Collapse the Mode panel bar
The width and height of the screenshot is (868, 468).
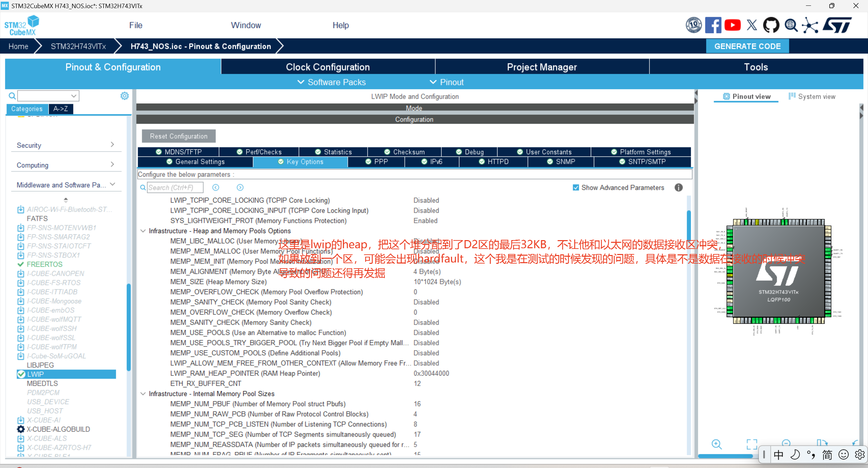point(415,108)
